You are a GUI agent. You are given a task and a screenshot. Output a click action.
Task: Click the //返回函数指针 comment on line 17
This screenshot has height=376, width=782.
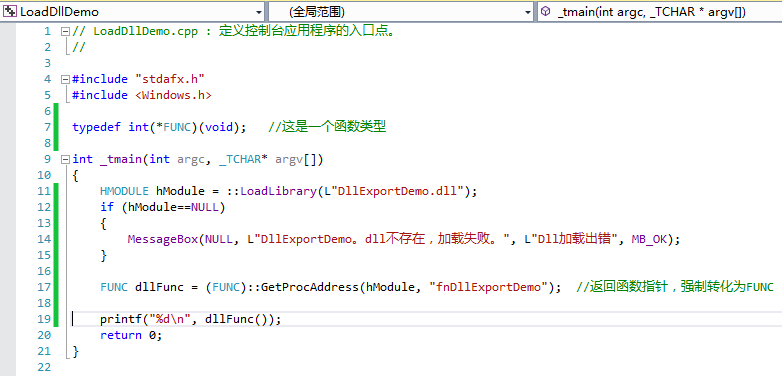[675, 287]
